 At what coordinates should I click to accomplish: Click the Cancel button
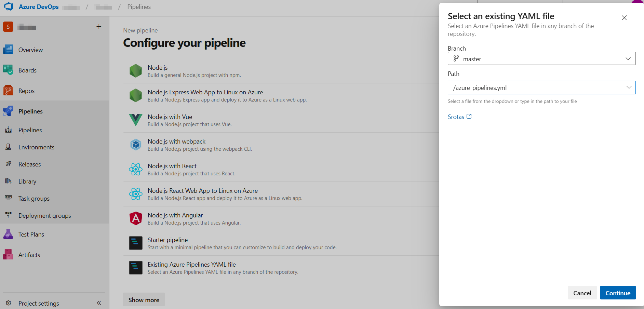(x=582, y=293)
